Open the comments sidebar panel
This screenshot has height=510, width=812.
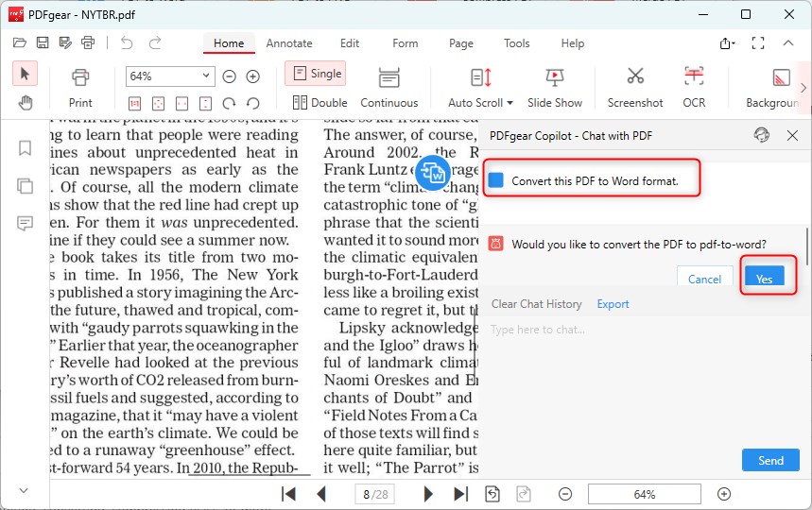point(25,224)
